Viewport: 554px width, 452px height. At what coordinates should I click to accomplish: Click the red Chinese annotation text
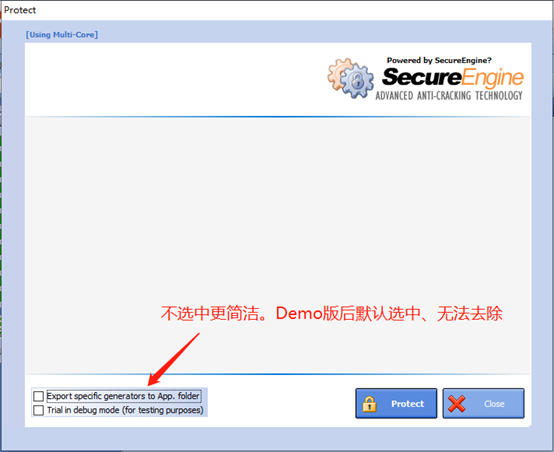coord(331,313)
